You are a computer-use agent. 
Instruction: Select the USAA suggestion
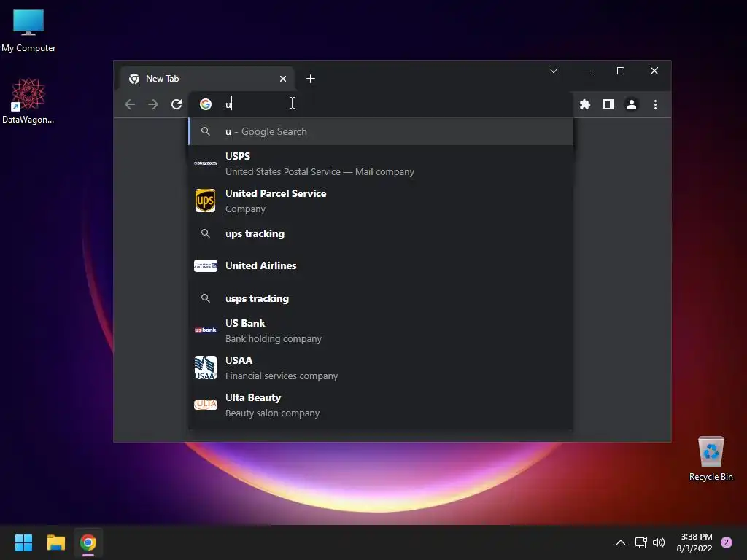381,367
